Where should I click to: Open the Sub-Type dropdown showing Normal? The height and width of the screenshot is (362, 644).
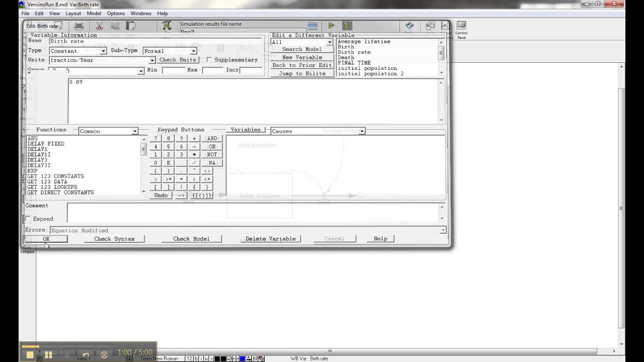pyautogui.click(x=193, y=51)
